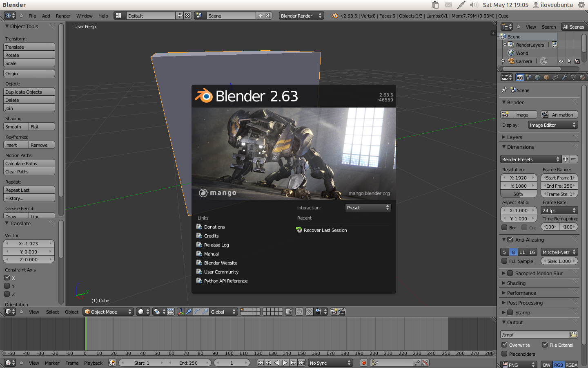Open the Object Mode dropdown
This screenshot has width=588, height=368.
pos(108,312)
